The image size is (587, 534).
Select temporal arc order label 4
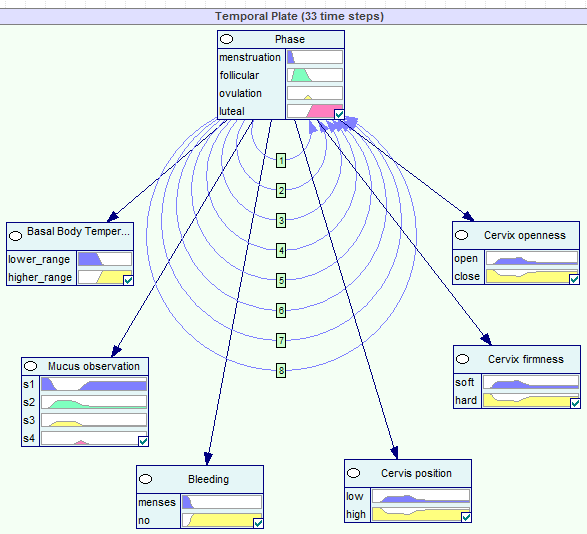pos(281,251)
